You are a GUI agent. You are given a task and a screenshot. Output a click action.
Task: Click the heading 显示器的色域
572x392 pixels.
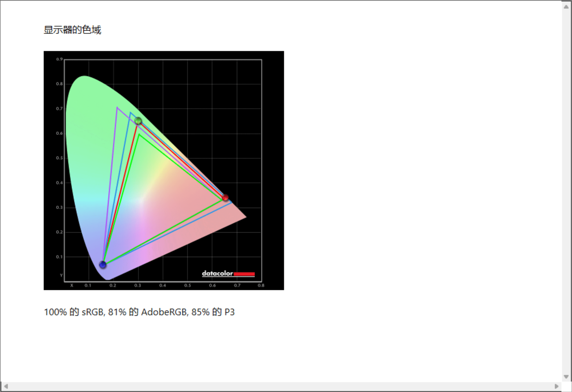coord(72,30)
